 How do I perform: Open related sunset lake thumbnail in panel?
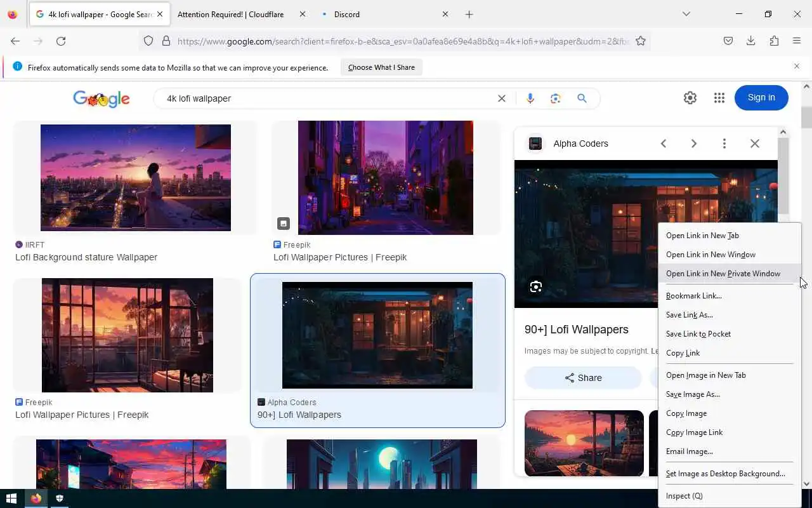pos(584,443)
